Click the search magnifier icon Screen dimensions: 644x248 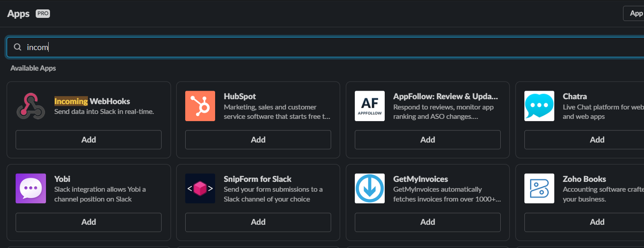coord(17,47)
